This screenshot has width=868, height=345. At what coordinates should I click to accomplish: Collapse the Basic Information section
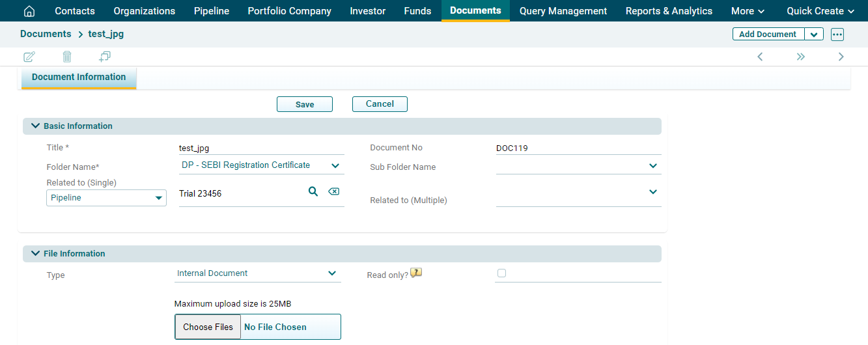point(35,126)
